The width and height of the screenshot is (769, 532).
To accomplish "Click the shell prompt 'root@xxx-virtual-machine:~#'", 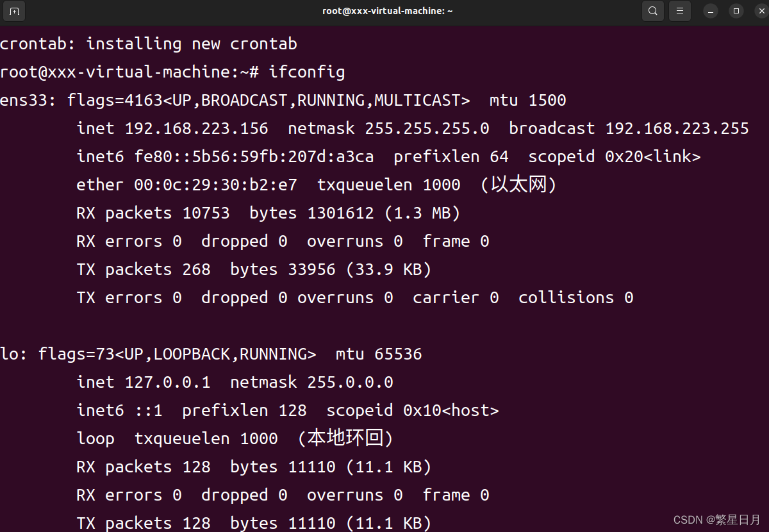I will [129, 72].
